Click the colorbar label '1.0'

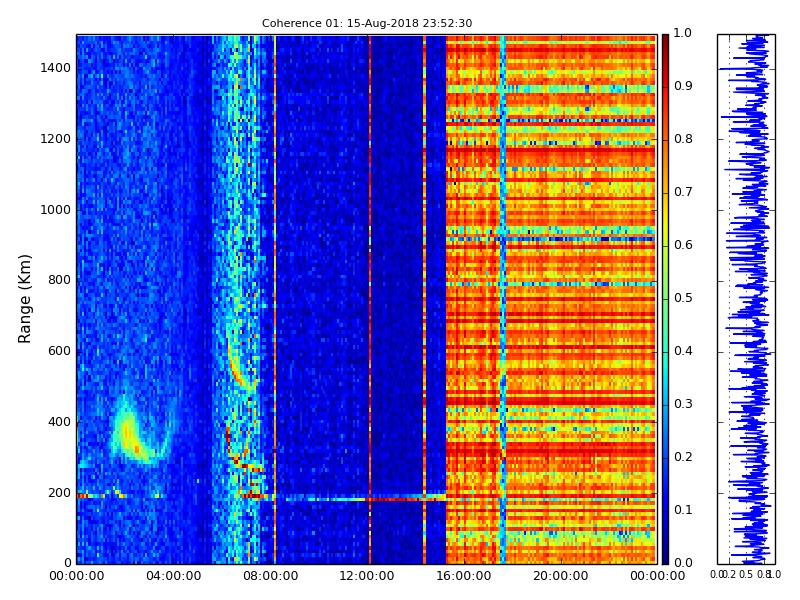(x=683, y=33)
